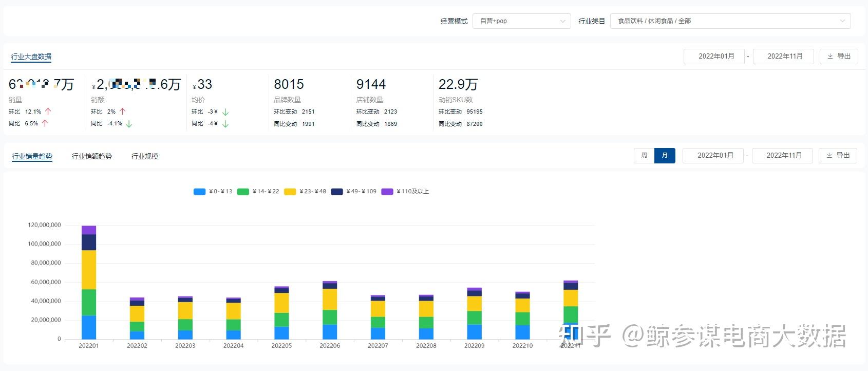Viewport: 868px width, 371px height.
Task: Switch chart granularity to 月
Action: point(665,156)
